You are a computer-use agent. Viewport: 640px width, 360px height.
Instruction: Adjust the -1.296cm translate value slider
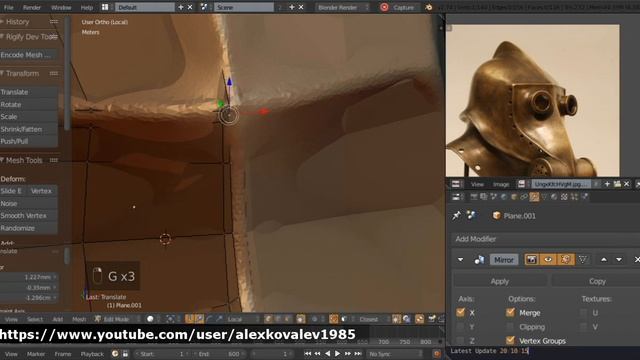pyautogui.click(x=29, y=298)
